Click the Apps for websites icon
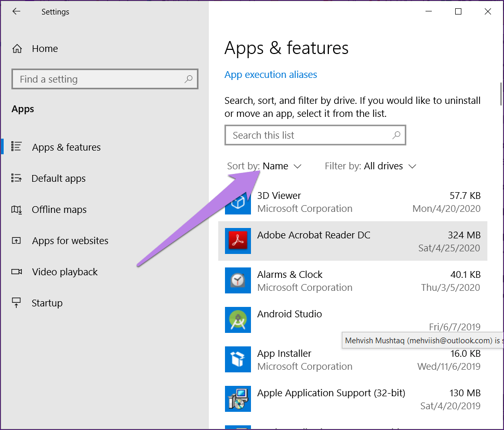 point(17,240)
